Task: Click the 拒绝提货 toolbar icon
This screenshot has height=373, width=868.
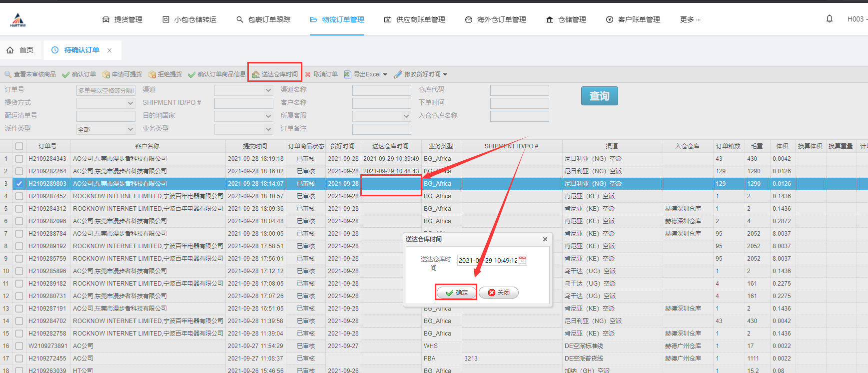Action: pos(152,74)
